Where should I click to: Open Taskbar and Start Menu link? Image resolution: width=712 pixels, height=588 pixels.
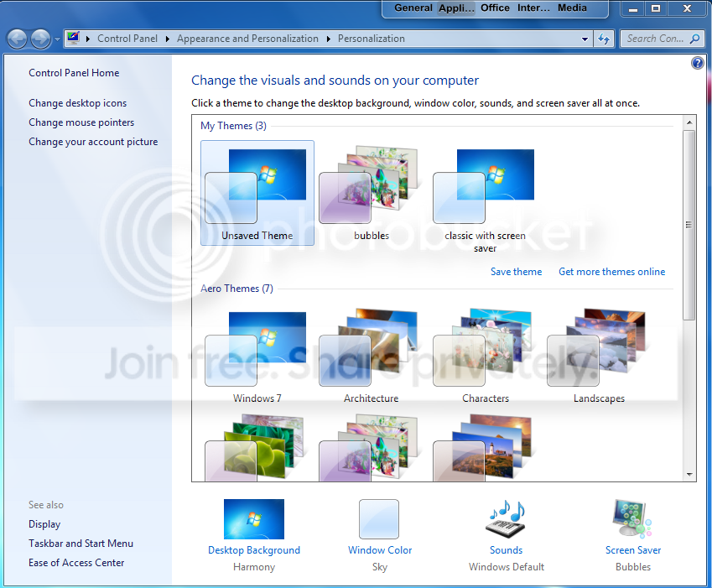point(81,543)
